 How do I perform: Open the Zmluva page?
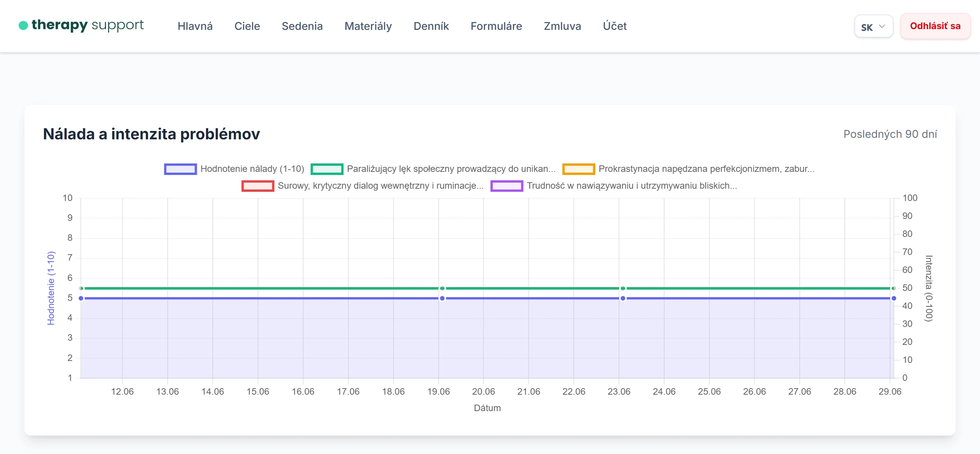562,26
